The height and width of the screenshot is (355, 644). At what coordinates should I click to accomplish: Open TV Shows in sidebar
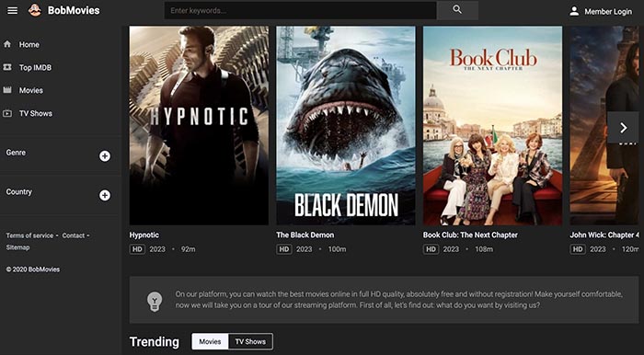[x=35, y=113]
